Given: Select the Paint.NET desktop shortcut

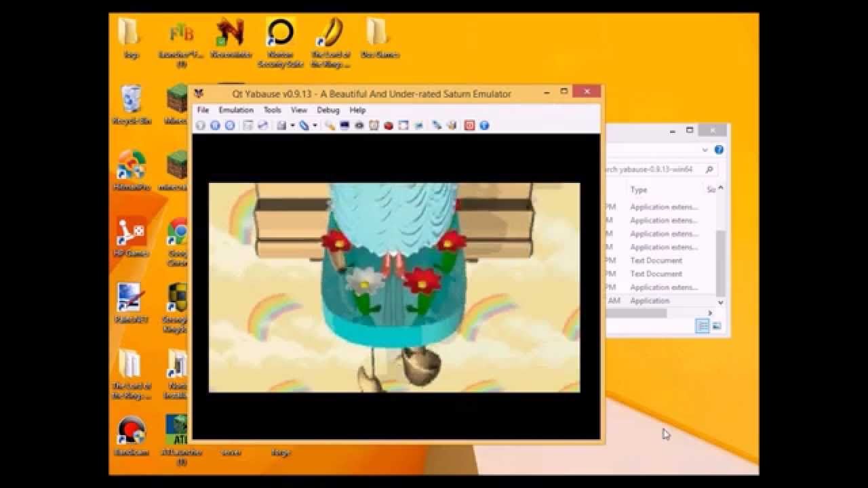Looking at the screenshot, I should 130,303.
